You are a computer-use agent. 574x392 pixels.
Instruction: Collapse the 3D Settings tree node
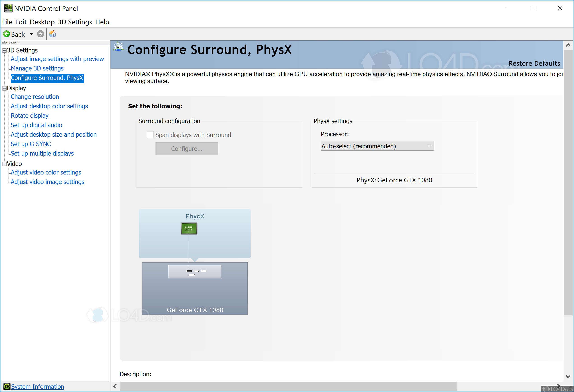[4, 51]
